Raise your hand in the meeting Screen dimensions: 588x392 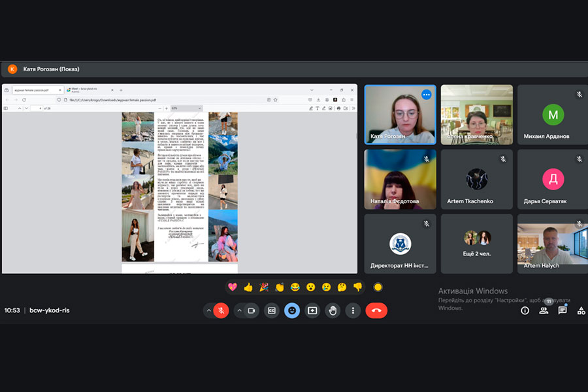pyautogui.click(x=333, y=310)
